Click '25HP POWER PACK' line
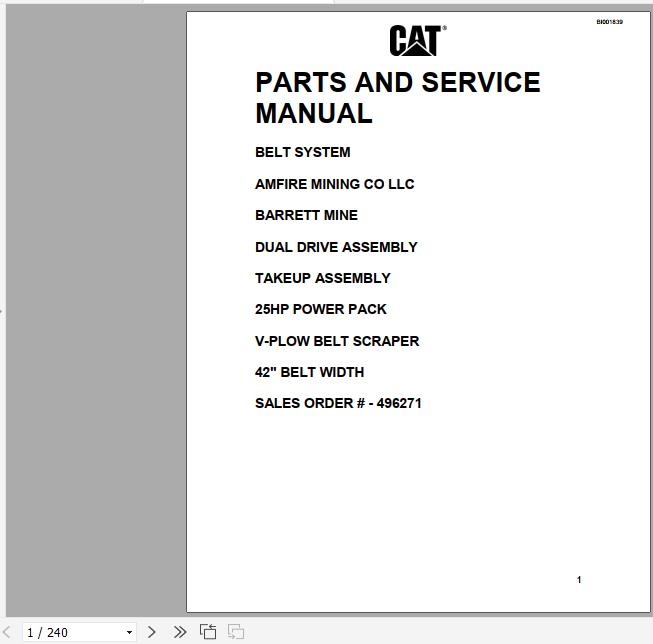 (x=321, y=309)
